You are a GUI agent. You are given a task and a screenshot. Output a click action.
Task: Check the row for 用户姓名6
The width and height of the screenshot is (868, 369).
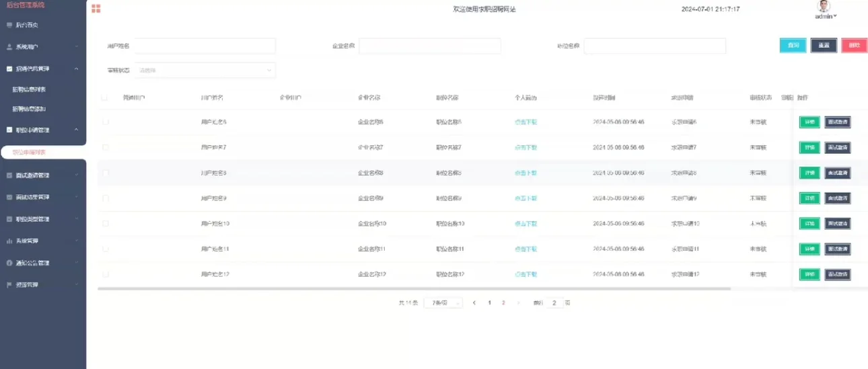pos(105,122)
